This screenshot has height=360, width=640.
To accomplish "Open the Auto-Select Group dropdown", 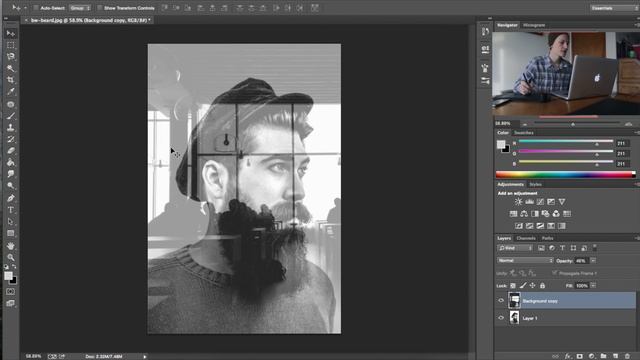I will [80, 8].
